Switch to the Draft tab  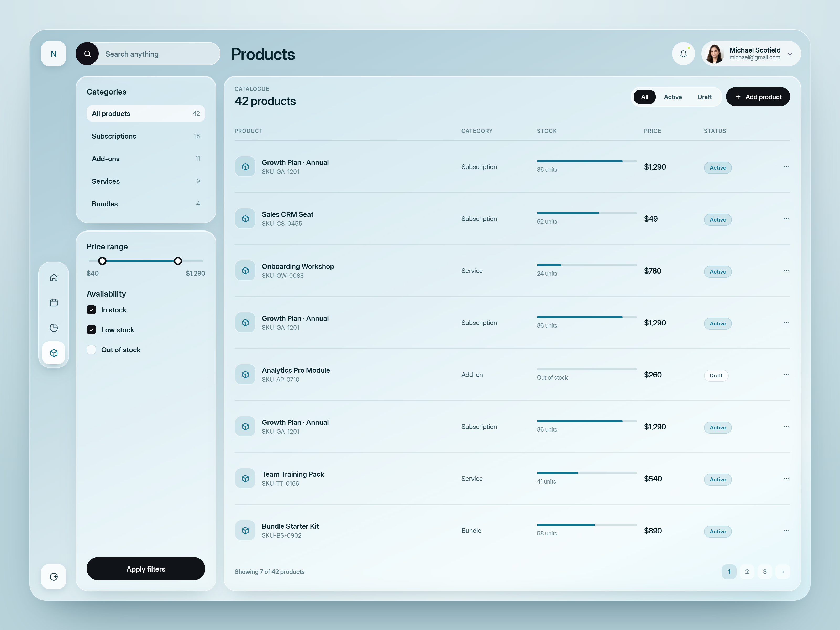[705, 97]
